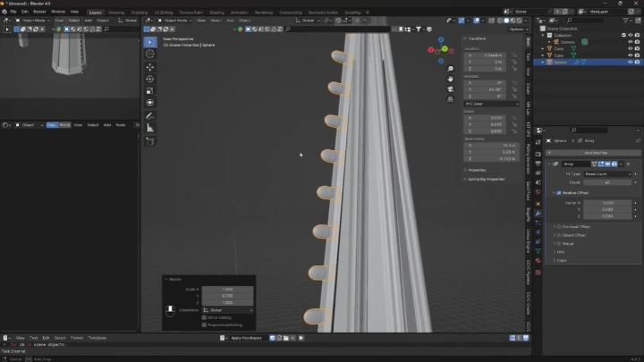Click the Factor X value field
Screen dimensions: 644x362
click(607, 203)
